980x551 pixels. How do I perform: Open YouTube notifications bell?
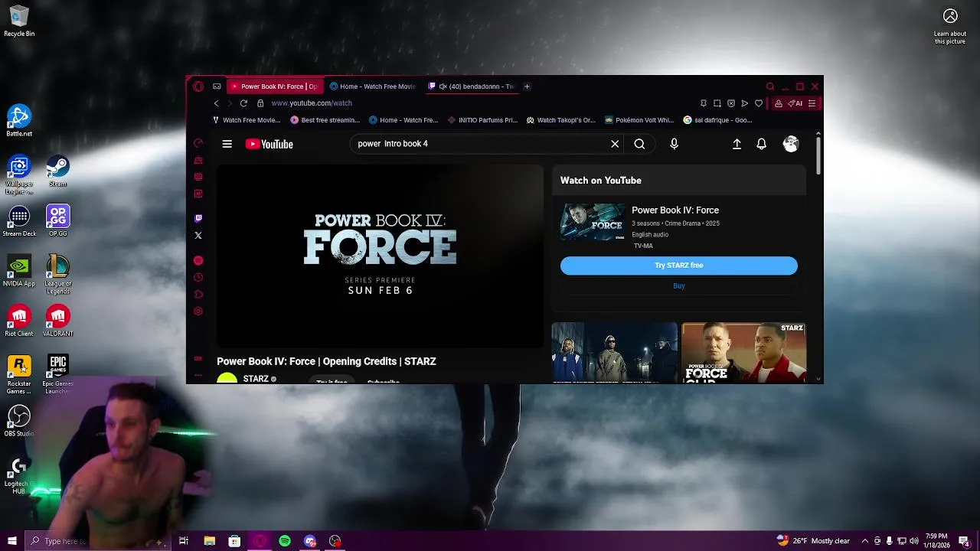tap(761, 144)
